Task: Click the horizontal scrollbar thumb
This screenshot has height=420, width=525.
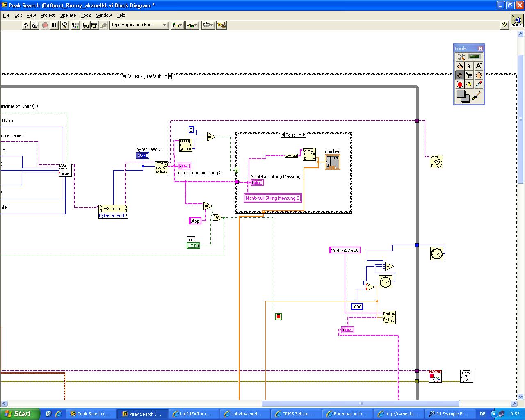Action: [361, 404]
